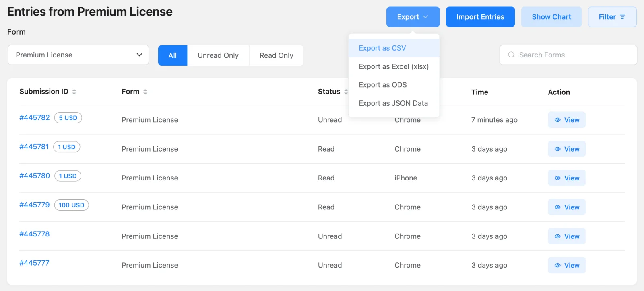
Task: Click the 5 USD payment badge
Action: (x=68, y=118)
